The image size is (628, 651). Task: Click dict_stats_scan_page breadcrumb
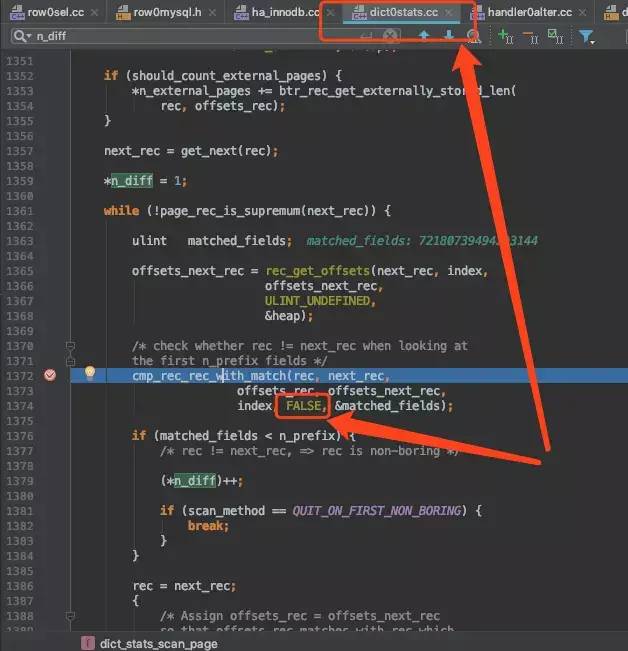pyautogui.click(x=159, y=644)
